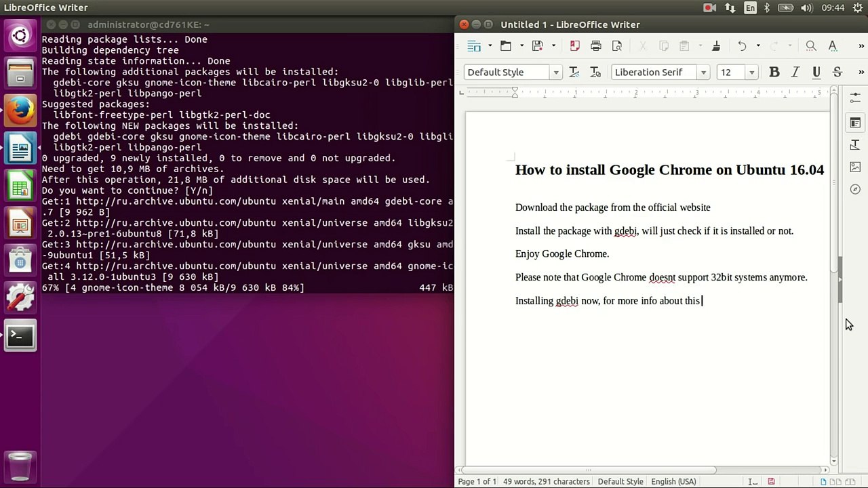This screenshot has height=488, width=868.
Task: Toggle underline formatting
Action: [x=816, y=73]
